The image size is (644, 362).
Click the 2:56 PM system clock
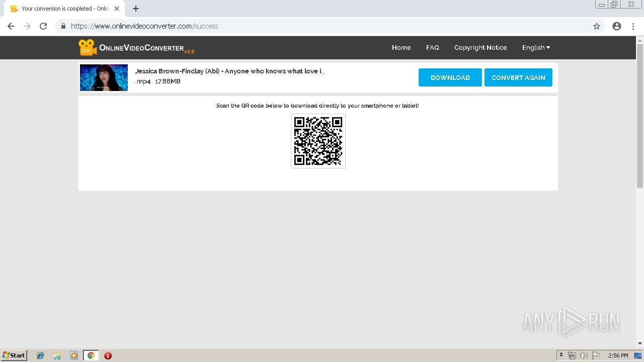(618, 355)
